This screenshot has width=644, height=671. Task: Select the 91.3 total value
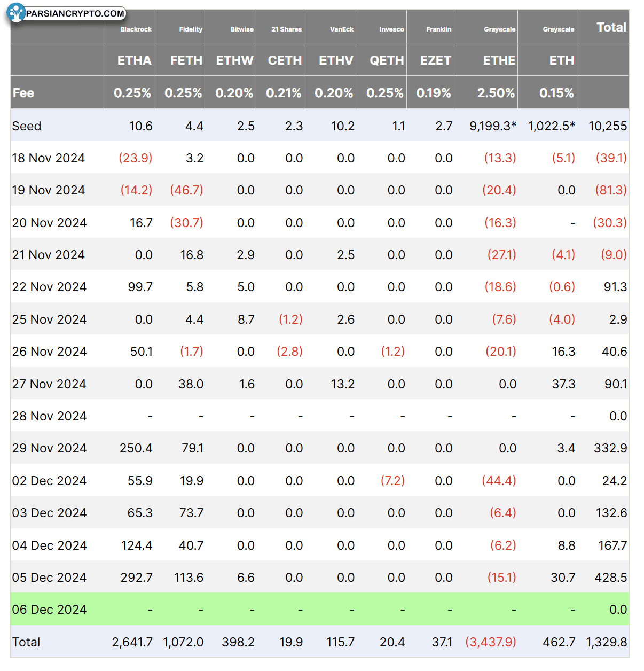(615, 287)
